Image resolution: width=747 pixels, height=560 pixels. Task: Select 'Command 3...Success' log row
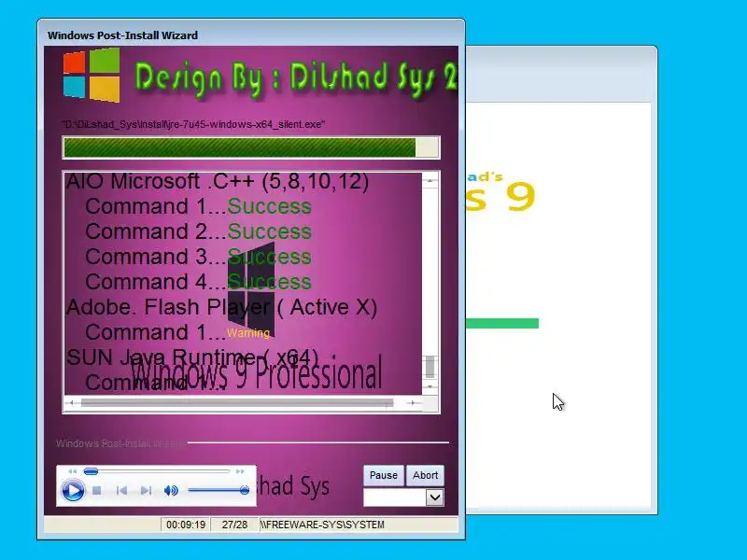(198, 257)
